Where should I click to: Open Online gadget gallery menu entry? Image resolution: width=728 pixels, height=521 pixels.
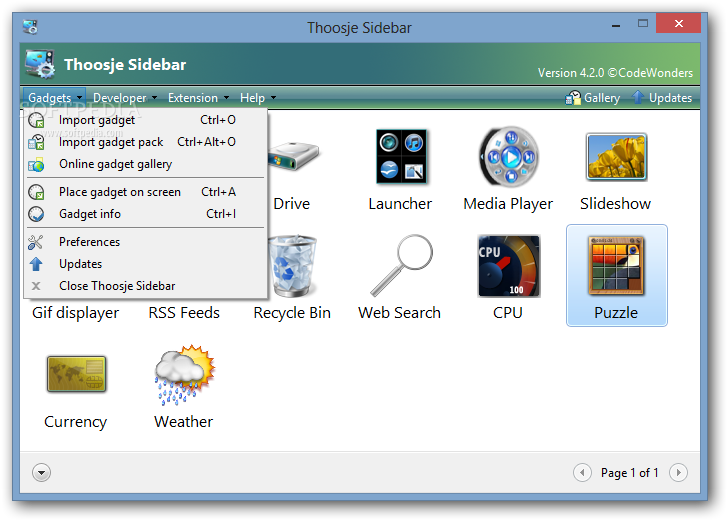click(145, 164)
